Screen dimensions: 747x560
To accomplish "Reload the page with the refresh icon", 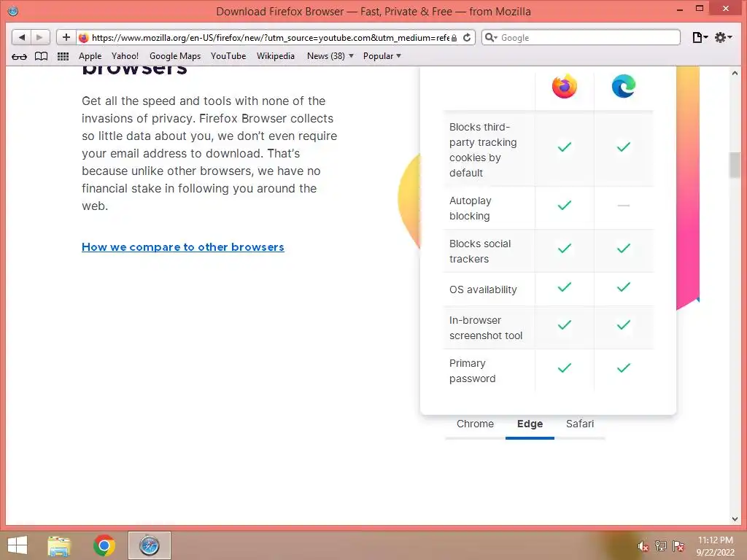I will coord(467,38).
